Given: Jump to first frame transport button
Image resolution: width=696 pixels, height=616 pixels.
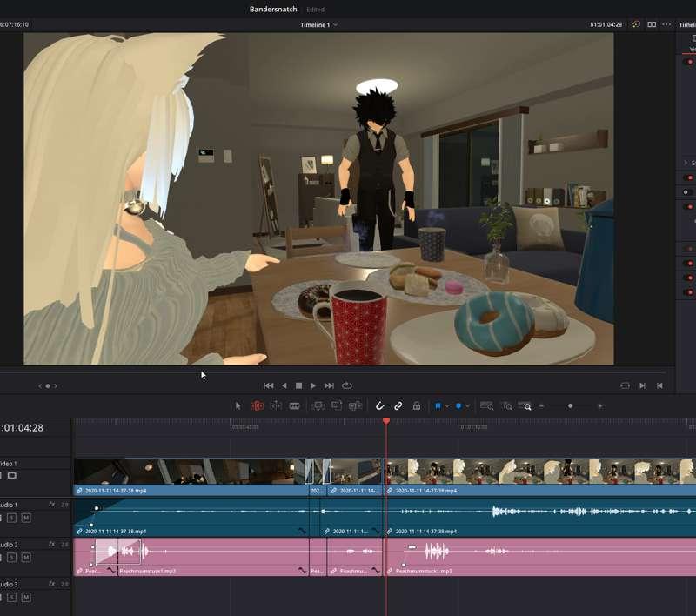Looking at the screenshot, I should coord(269,385).
